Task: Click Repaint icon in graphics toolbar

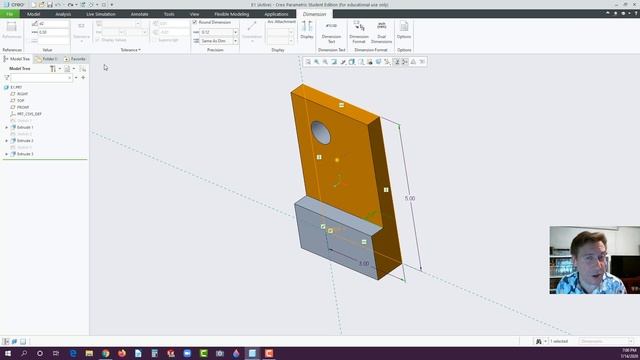Action: 334,62
